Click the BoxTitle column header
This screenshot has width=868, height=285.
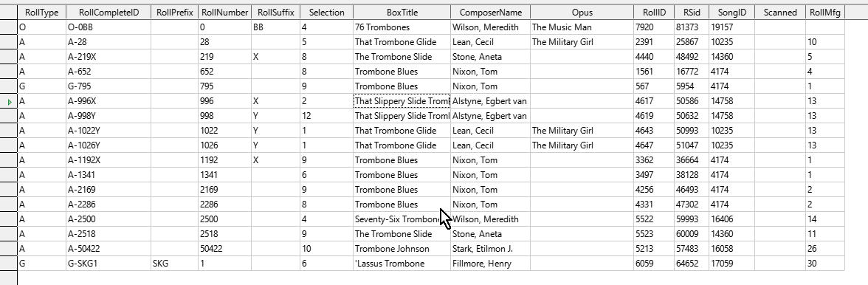(402, 12)
